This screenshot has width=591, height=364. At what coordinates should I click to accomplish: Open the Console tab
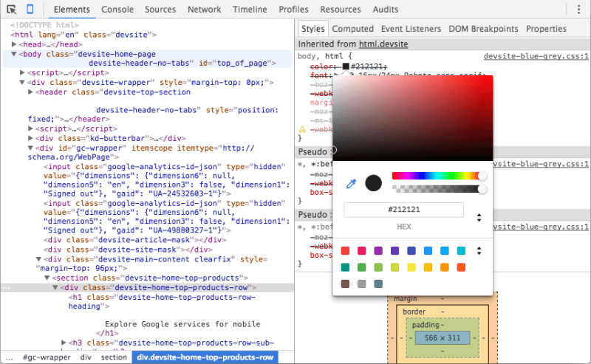[x=117, y=10]
